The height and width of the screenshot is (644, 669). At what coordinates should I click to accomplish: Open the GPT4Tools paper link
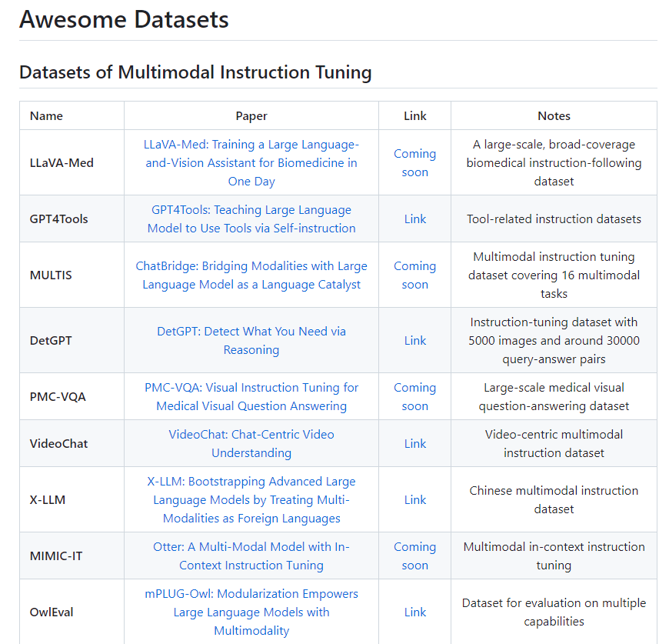[251, 219]
